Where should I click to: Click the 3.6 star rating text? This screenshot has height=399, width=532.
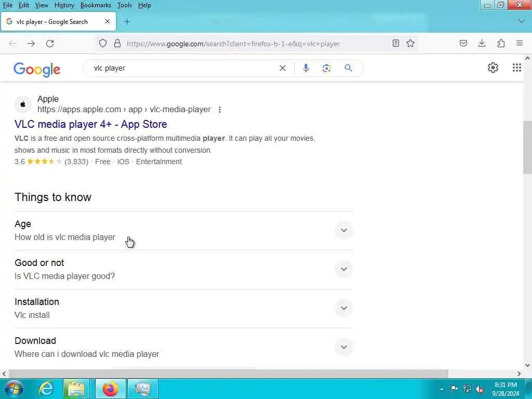20,162
